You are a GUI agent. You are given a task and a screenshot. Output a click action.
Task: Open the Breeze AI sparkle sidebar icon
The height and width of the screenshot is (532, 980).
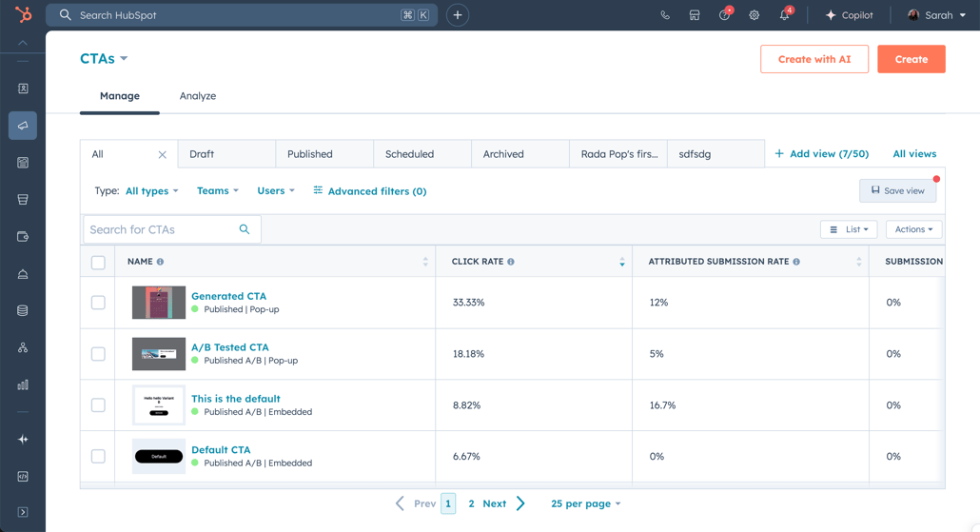tap(23, 440)
